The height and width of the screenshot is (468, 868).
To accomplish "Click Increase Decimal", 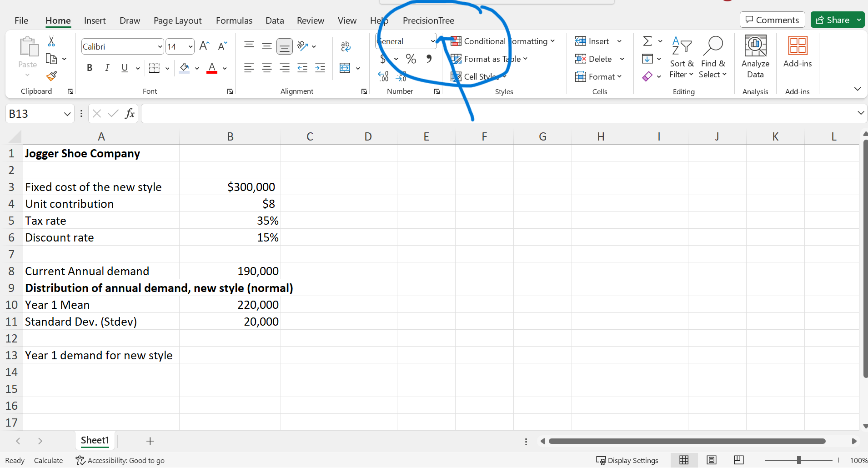I will [x=384, y=76].
